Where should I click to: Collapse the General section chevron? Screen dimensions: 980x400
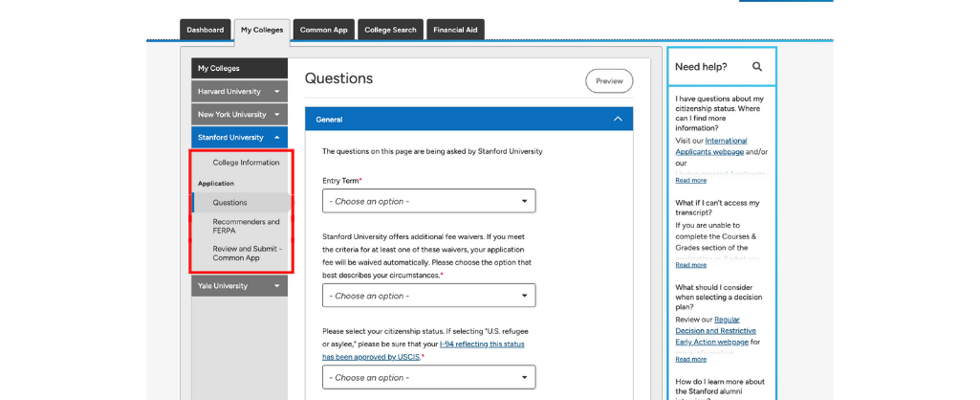[618, 119]
